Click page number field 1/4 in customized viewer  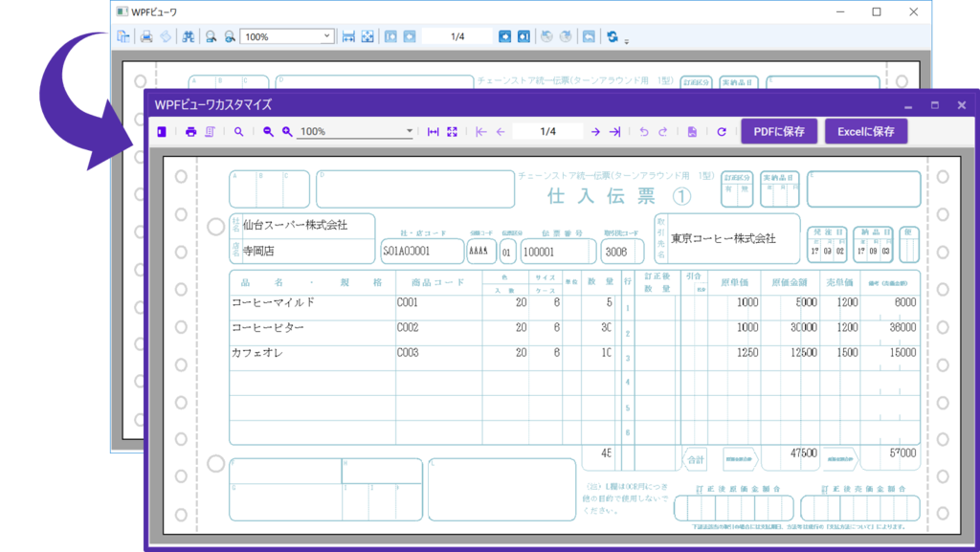tap(548, 132)
